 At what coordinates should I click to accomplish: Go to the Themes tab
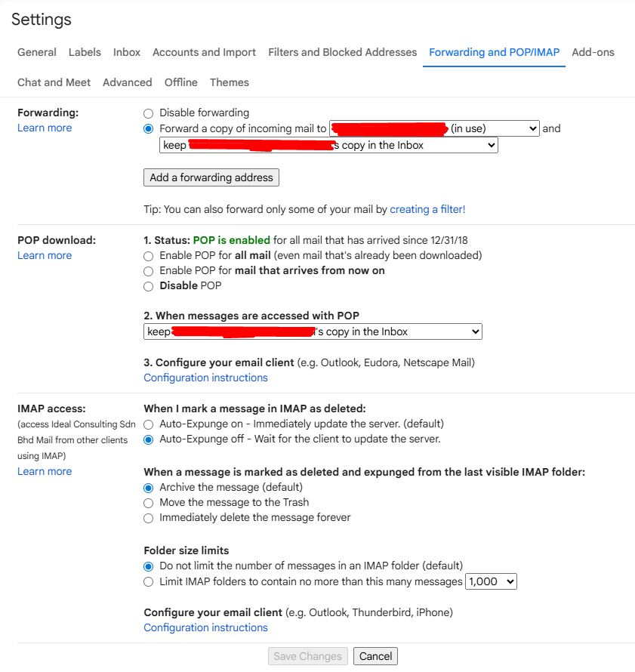(x=229, y=83)
